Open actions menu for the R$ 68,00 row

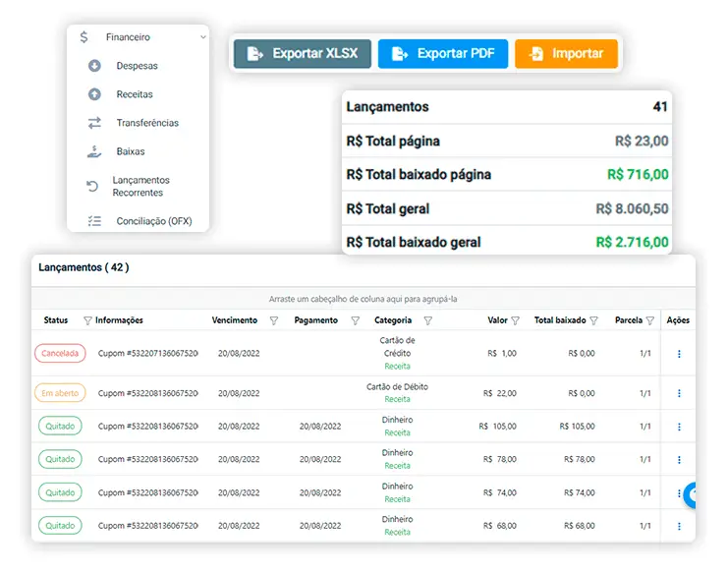[679, 526]
